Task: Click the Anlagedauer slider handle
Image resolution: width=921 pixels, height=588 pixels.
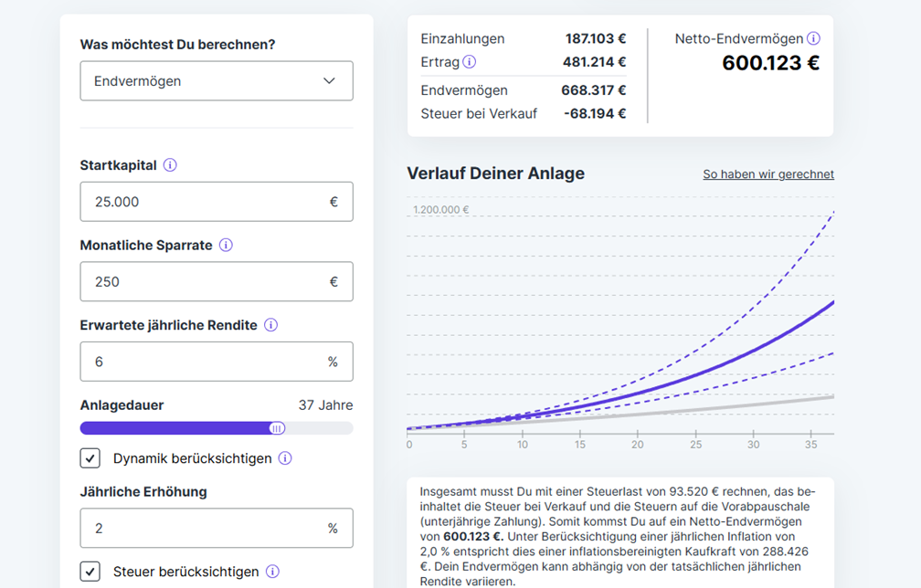Action: pyautogui.click(x=277, y=428)
